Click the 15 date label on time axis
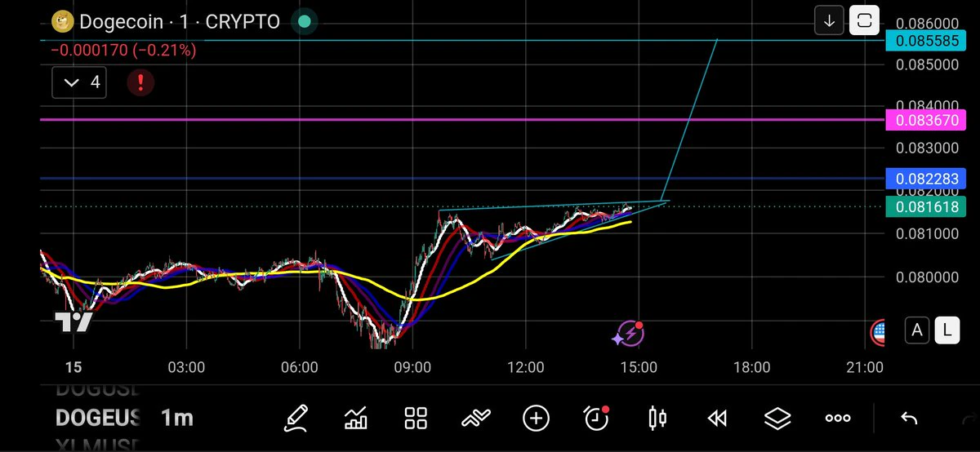The image size is (980, 452). tap(73, 368)
